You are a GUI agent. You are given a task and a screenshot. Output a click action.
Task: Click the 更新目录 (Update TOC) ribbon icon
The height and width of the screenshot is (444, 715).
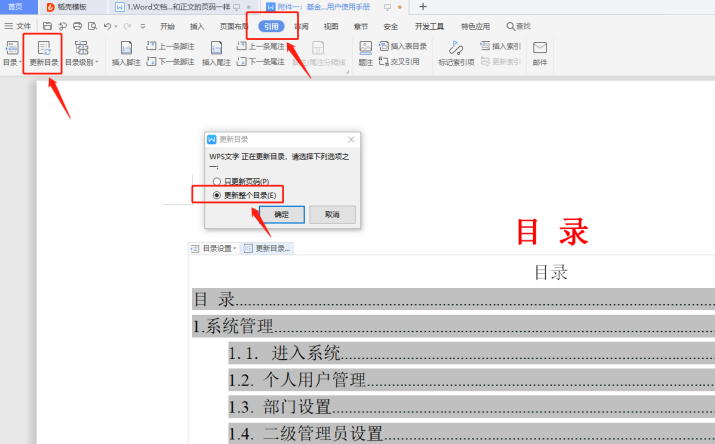[x=42, y=52]
